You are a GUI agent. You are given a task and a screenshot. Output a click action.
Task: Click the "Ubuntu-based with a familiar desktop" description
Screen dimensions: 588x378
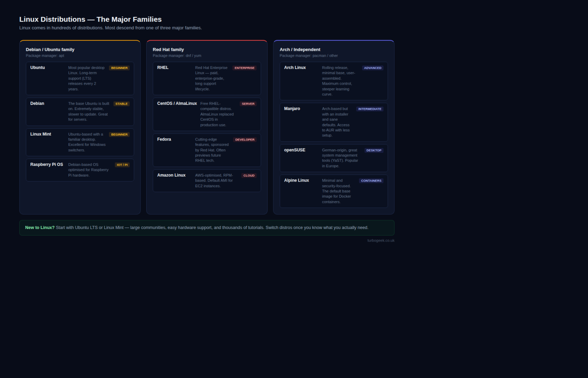(x=87, y=142)
